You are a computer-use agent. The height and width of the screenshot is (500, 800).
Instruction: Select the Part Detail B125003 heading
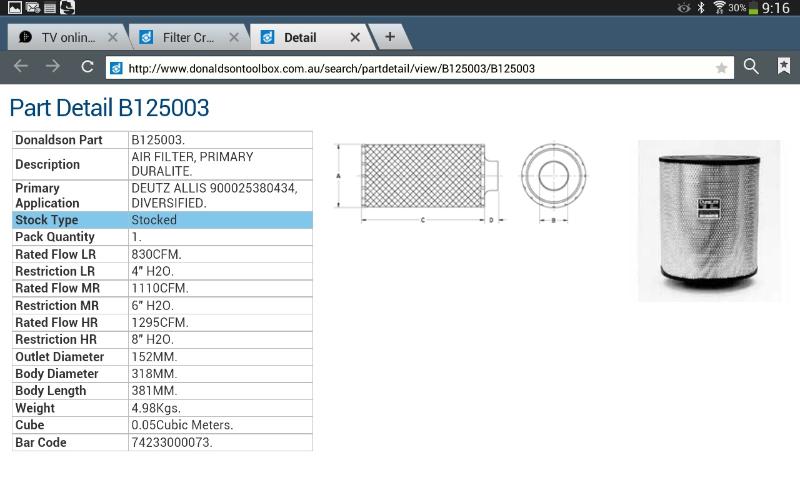pyautogui.click(x=109, y=108)
